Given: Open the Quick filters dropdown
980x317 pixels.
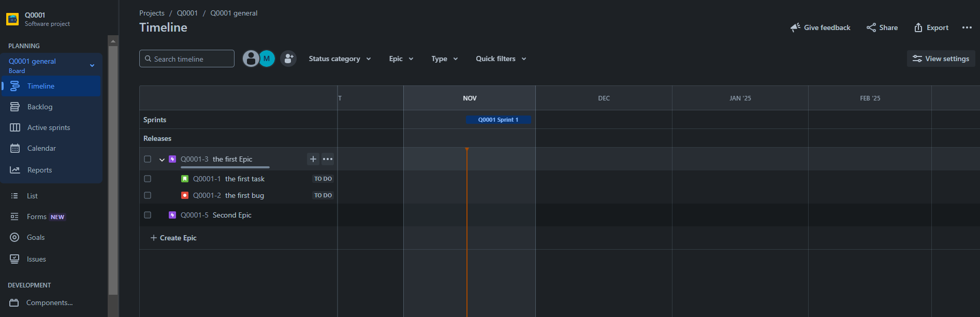Looking at the screenshot, I should 501,59.
